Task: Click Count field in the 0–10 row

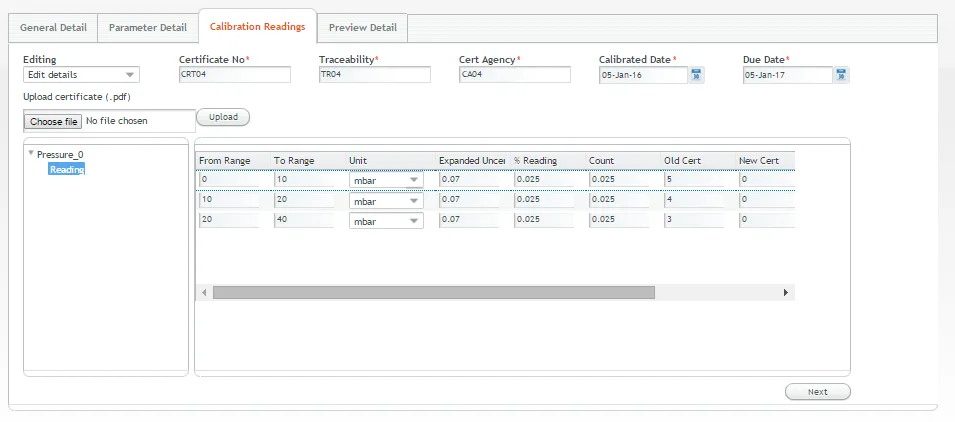Action: pyautogui.click(x=619, y=179)
